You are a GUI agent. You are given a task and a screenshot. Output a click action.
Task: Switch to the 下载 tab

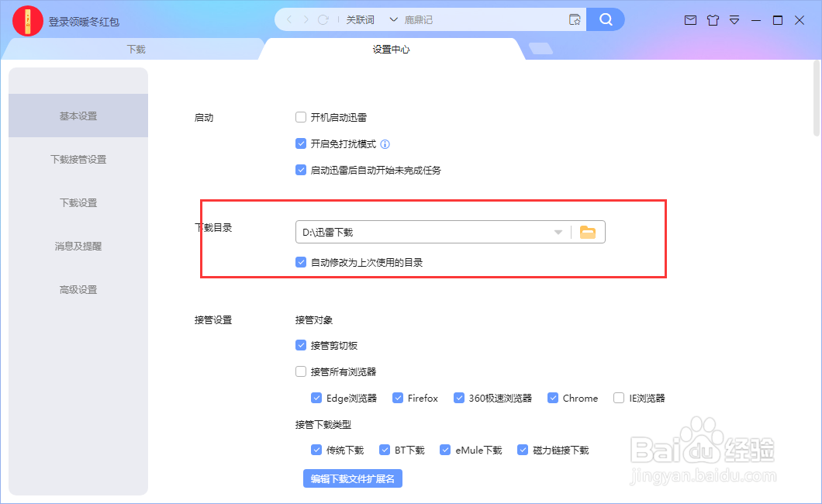click(x=136, y=50)
